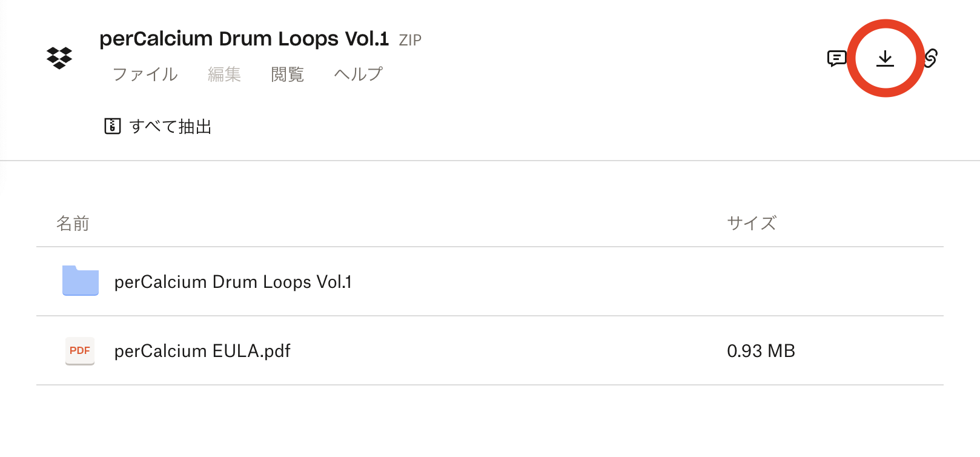Click the perCalcium Drum Loops Vol.1 title heading
Screen dimensions: 980x457
coord(244,39)
